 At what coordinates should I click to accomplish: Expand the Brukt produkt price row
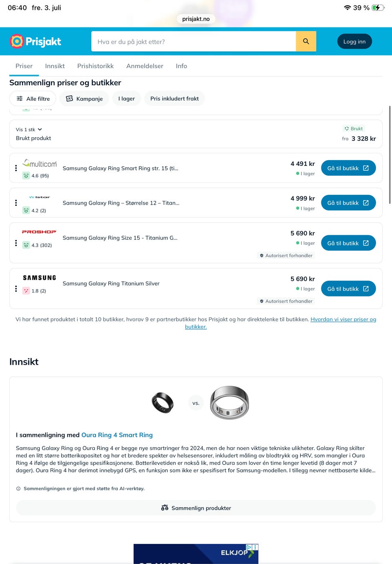(196, 134)
